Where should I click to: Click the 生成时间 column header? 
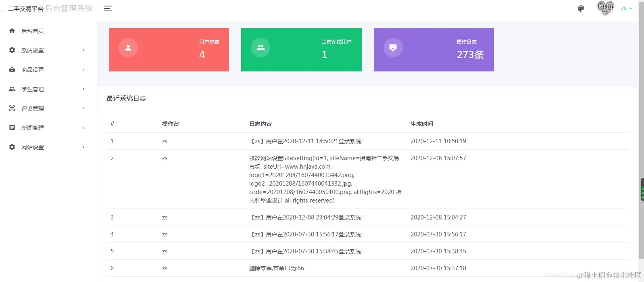[422, 124]
